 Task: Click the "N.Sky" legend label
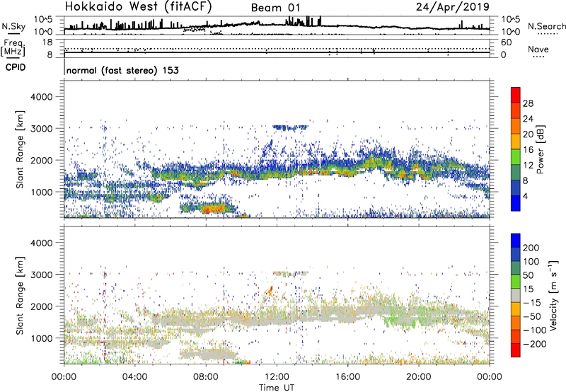(x=13, y=26)
